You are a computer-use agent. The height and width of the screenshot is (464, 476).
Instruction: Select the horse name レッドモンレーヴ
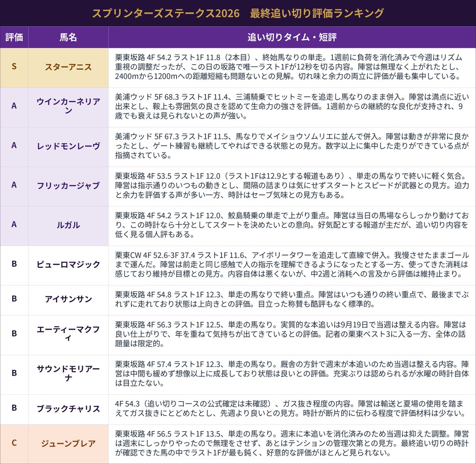68,147
